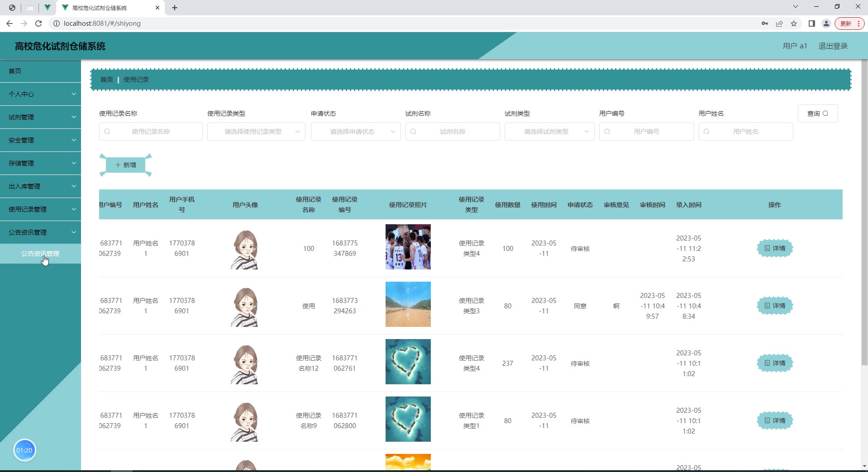
Task: Expand the 出入库管理 sidebar menu
Action: (40, 186)
